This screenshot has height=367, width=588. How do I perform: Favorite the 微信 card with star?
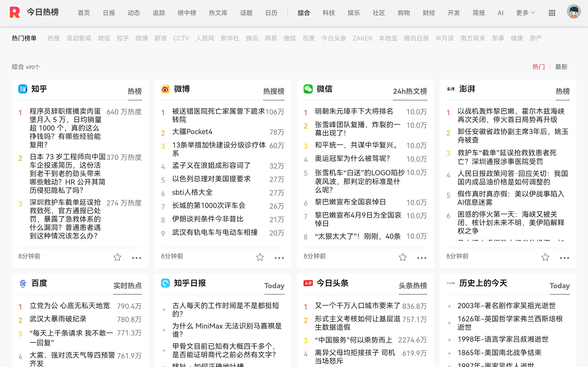click(403, 257)
